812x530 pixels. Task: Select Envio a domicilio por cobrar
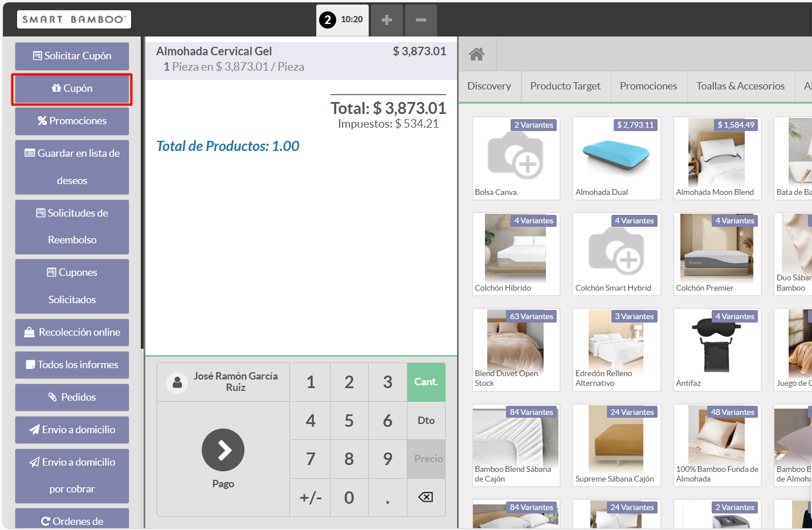(72, 475)
